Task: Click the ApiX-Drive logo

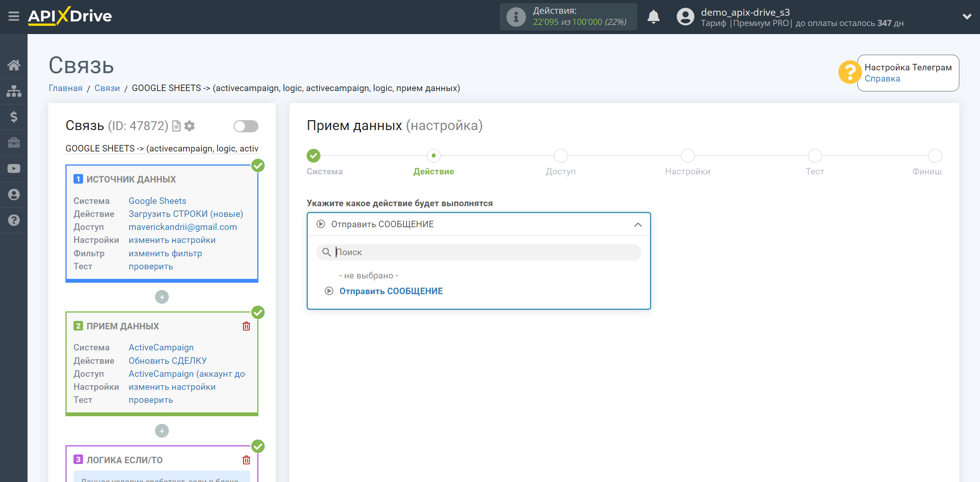Action: click(x=70, y=16)
